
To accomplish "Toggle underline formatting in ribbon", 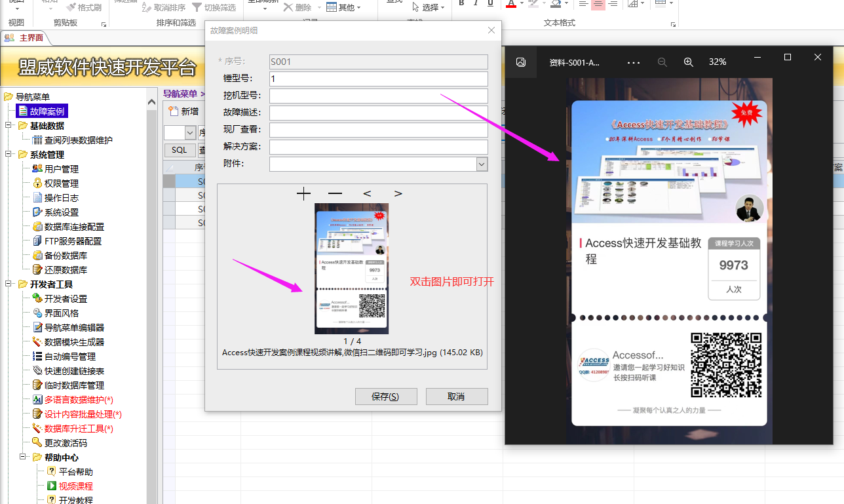I will click(490, 3).
